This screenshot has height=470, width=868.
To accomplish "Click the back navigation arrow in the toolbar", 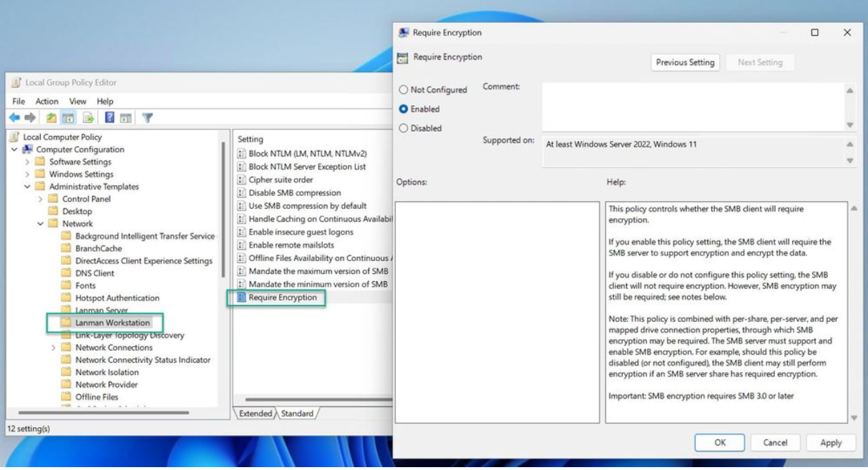I will click(14, 117).
